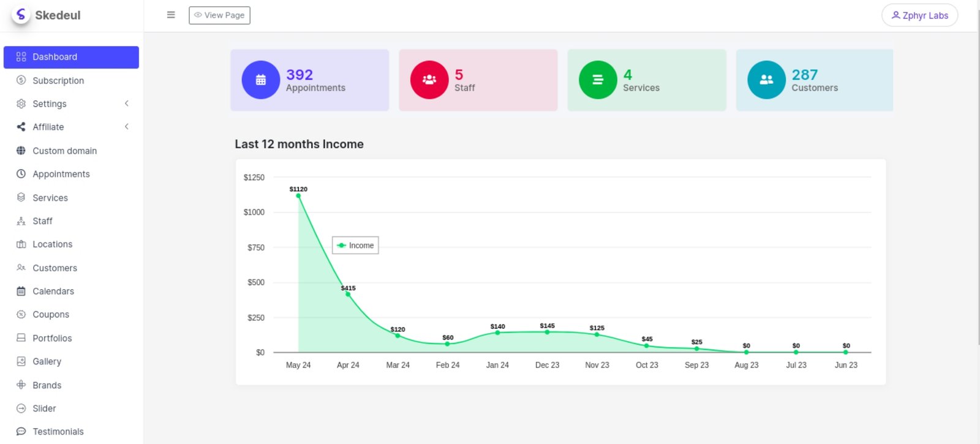Image resolution: width=980 pixels, height=444 pixels.
Task: Click the user icon beside Zphyr Labs
Action: pos(895,15)
